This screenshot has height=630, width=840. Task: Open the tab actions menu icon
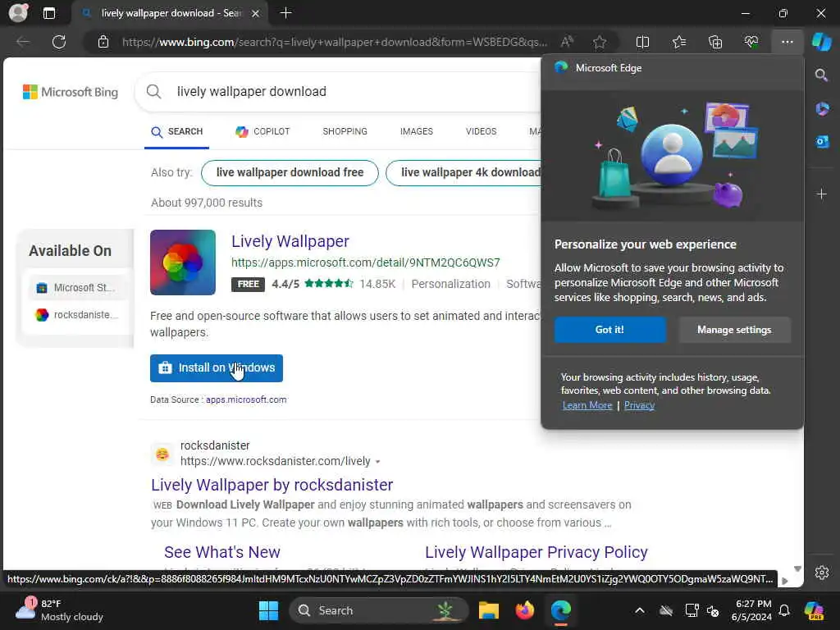click(49, 13)
